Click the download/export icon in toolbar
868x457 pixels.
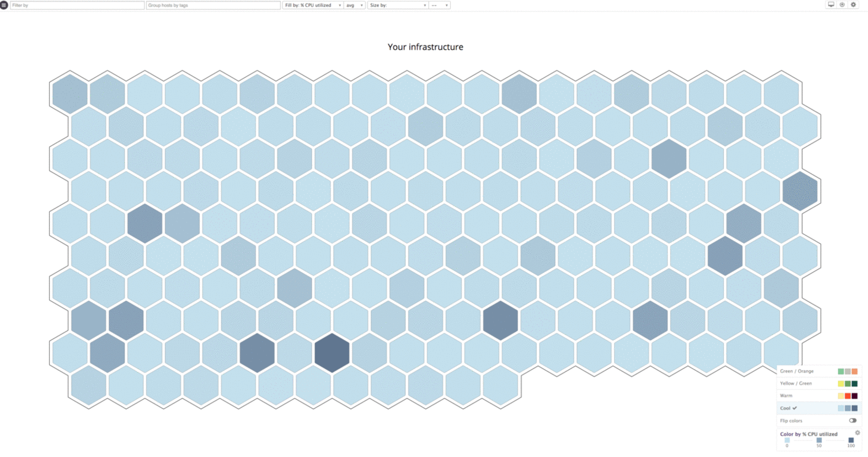(x=842, y=4)
